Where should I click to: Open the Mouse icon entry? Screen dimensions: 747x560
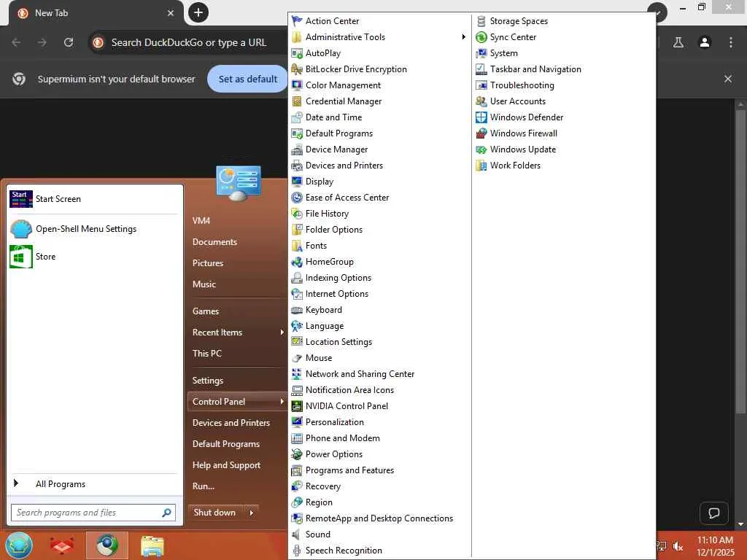pyautogui.click(x=297, y=358)
